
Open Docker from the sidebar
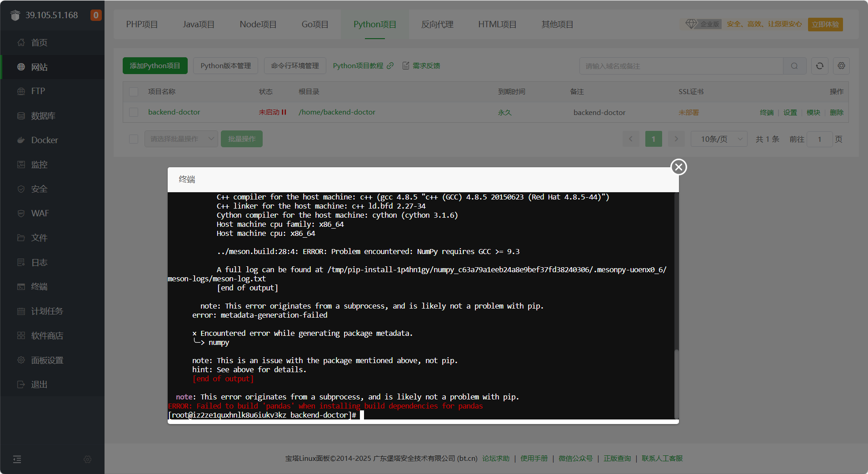coord(44,140)
